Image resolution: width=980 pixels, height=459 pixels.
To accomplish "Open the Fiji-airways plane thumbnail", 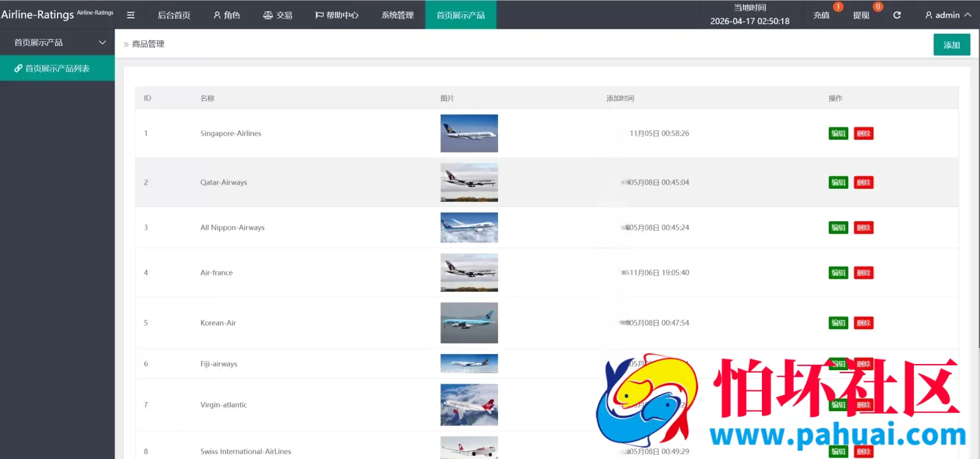I will click(x=469, y=364).
